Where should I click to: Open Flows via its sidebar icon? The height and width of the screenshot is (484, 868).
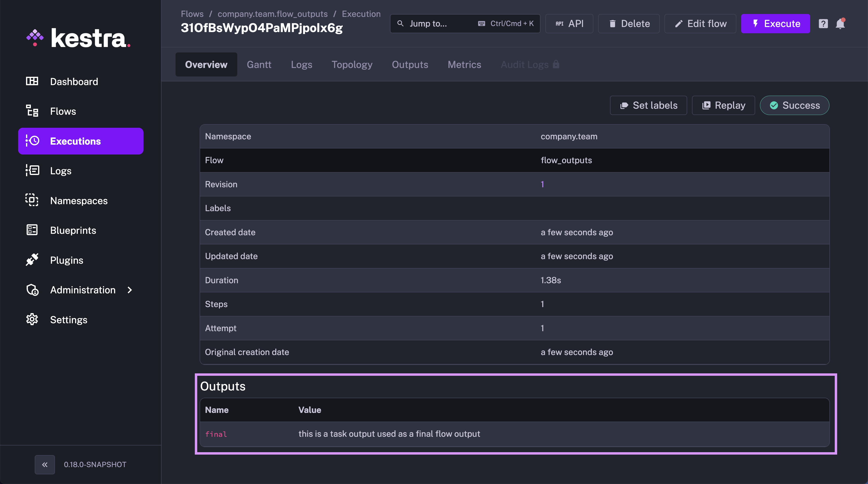pyautogui.click(x=32, y=111)
